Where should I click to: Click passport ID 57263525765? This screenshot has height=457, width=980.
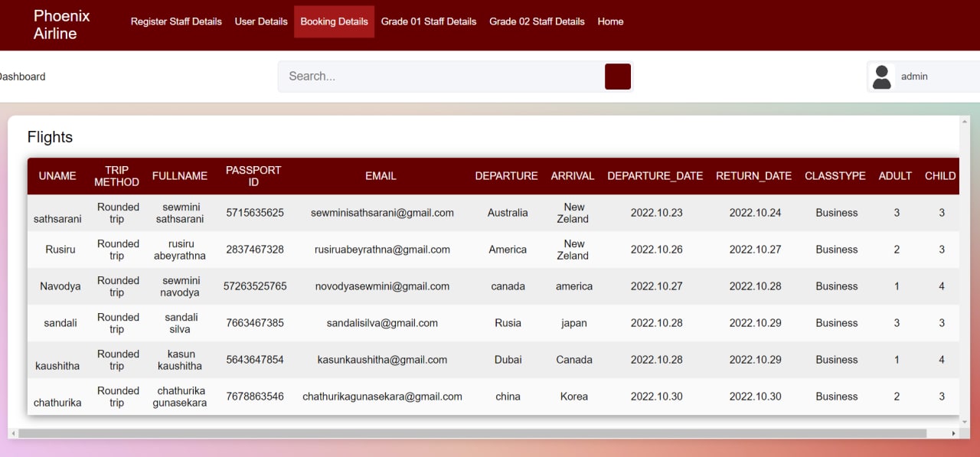tap(255, 286)
